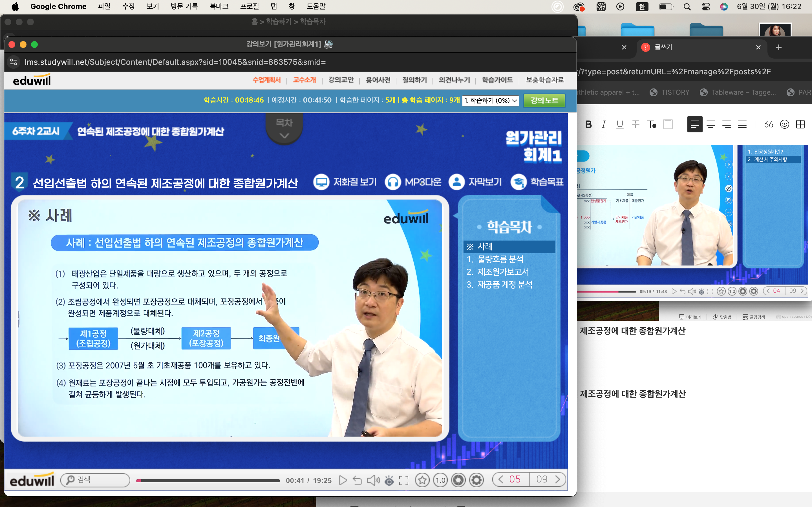Toggle 자막보기 subtitles view

coord(475,182)
